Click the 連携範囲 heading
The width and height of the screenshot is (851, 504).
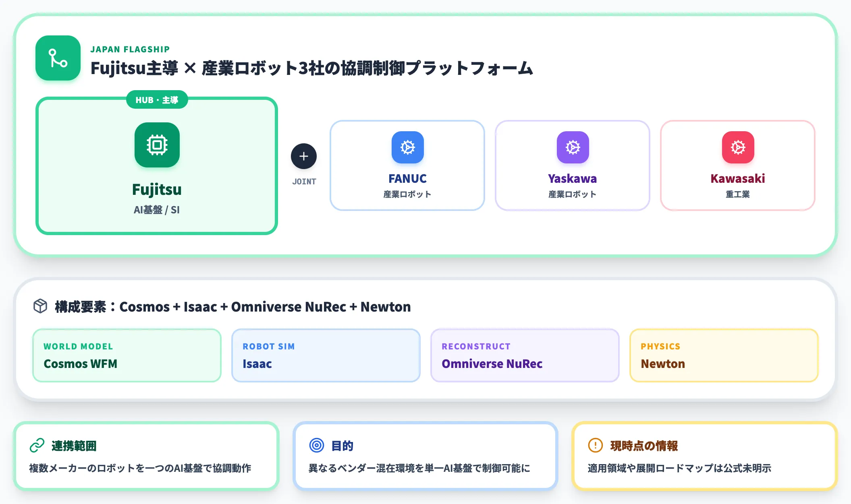click(x=74, y=446)
